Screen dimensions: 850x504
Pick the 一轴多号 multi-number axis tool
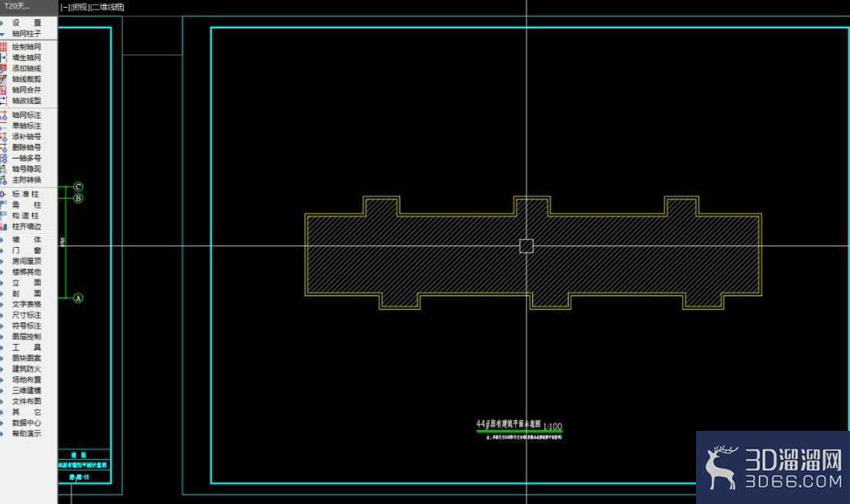(x=26, y=159)
